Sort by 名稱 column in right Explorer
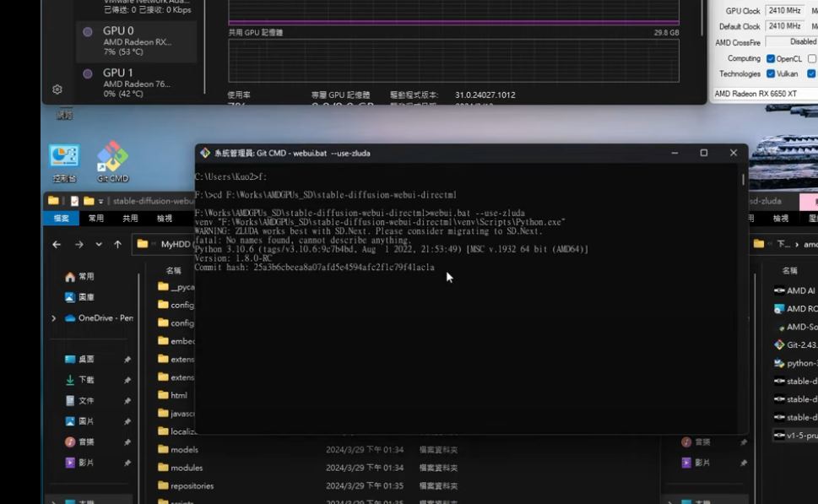This screenshot has width=818, height=504. click(x=789, y=270)
